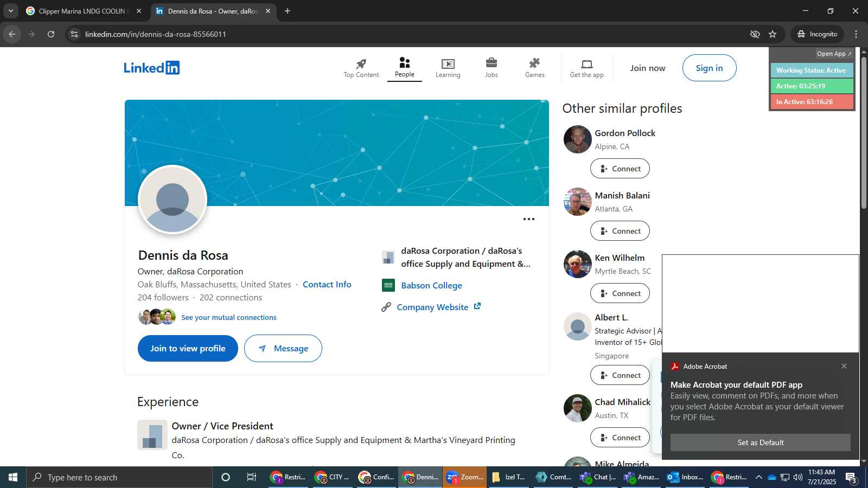
Task: Bookmark this page with star icon
Action: (x=773, y=34)
